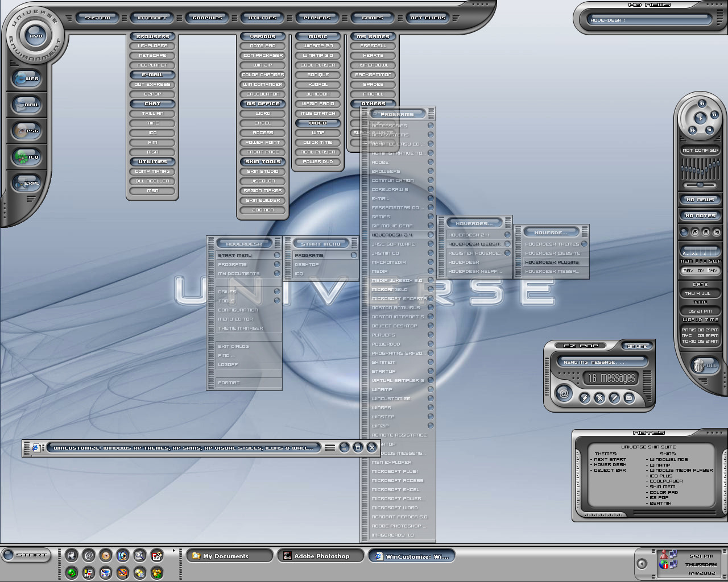Toggle the HD NEWS panel button
Image resolution: width=728 pixels, height=582 pixels.
700,199
